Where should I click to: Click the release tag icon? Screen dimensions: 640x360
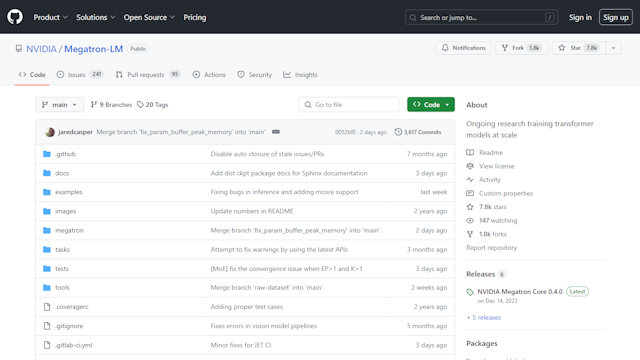pyautogui.click(x=470, y=292)
